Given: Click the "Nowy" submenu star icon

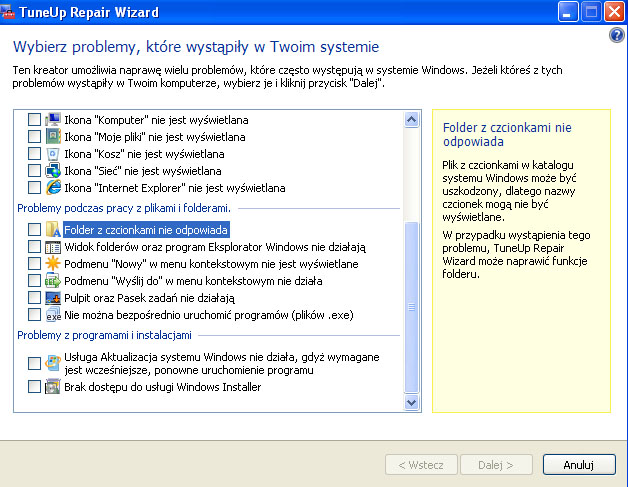Looking at the screenshot, I should pyautogui.click(x=54, y=264).
